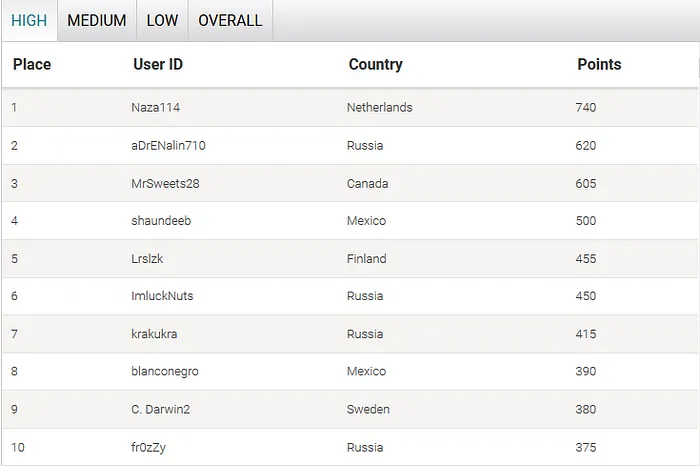Open the MEDIUM tab
Screen dimensions: 700x466
point(97,20)
